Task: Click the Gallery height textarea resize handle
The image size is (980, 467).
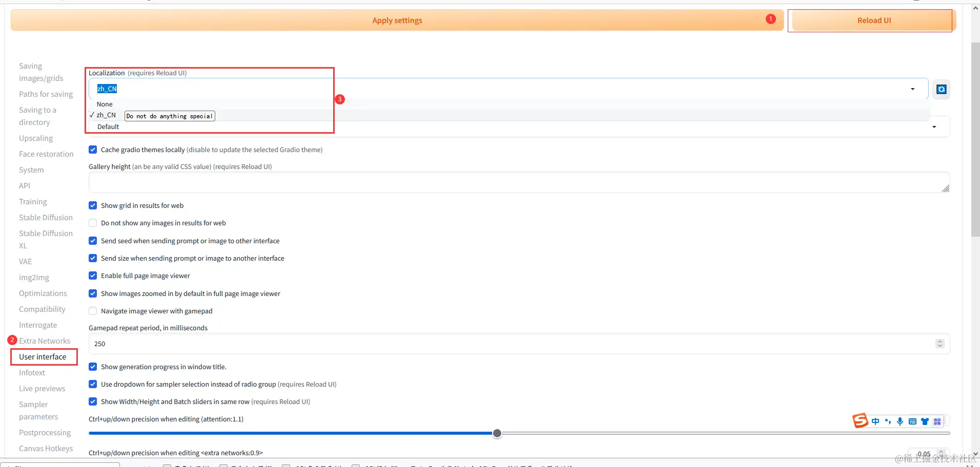Action: (x=945, y=188)
